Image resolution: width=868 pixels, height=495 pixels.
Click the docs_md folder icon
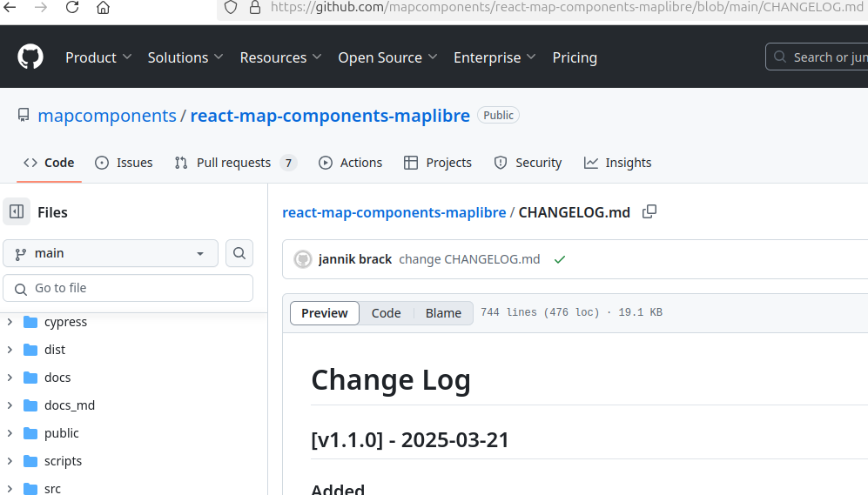30,405
